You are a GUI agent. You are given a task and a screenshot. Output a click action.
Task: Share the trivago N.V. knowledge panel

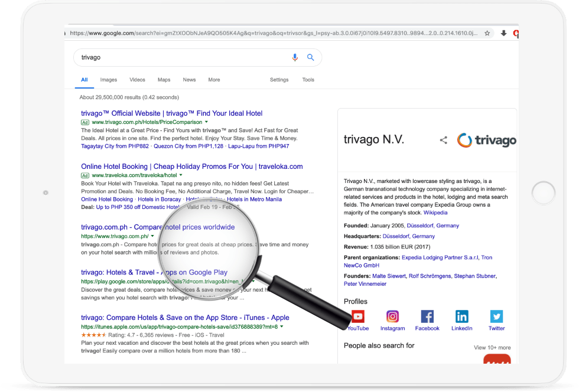443,141
